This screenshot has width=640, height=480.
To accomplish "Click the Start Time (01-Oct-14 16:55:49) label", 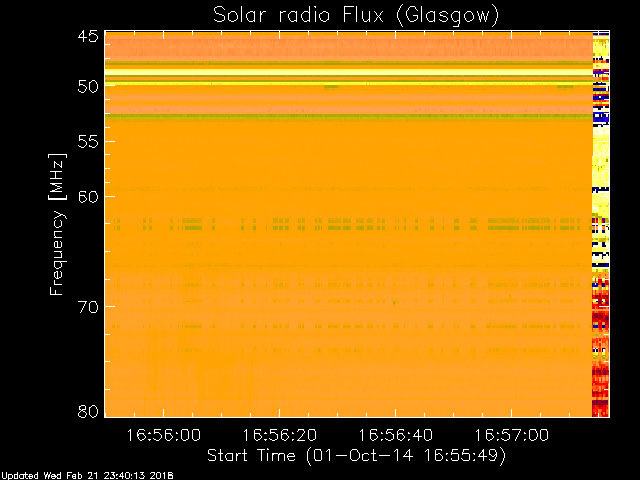I will click(356, 456).
